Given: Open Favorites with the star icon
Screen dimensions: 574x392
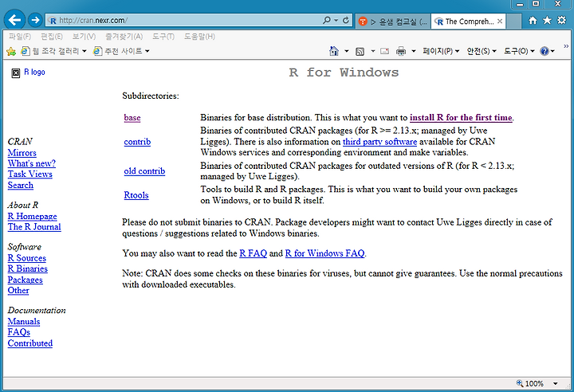Looking at the screenshot, I should [547, 20].
